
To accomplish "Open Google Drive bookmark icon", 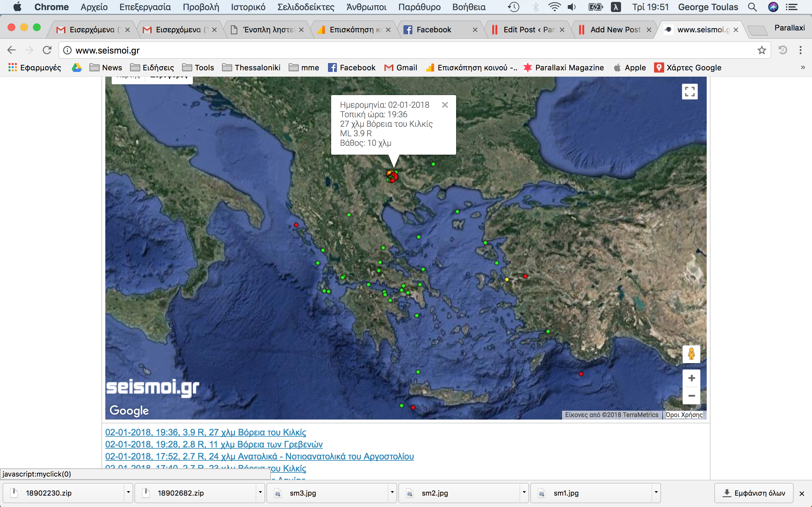I will pyautogui.click(x=76, y=68).
